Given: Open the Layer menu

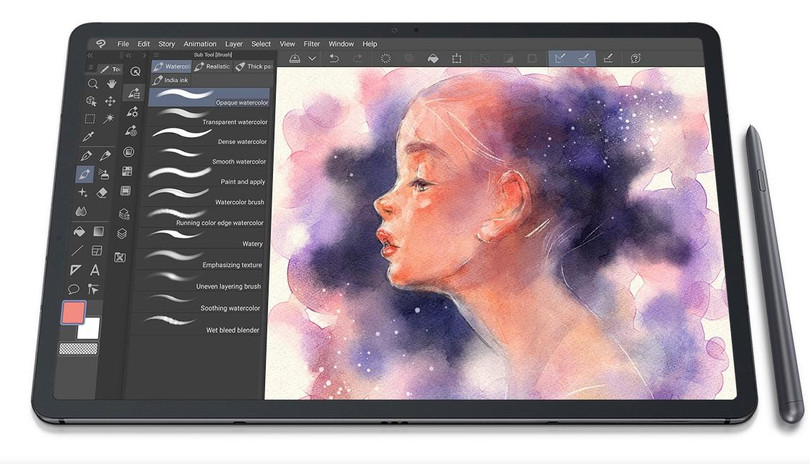Looking at the screenshot, I should 233,44.
